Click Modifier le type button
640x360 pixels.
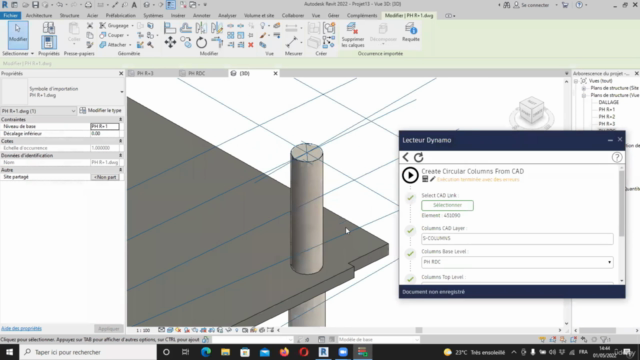[x=100, y=111]
